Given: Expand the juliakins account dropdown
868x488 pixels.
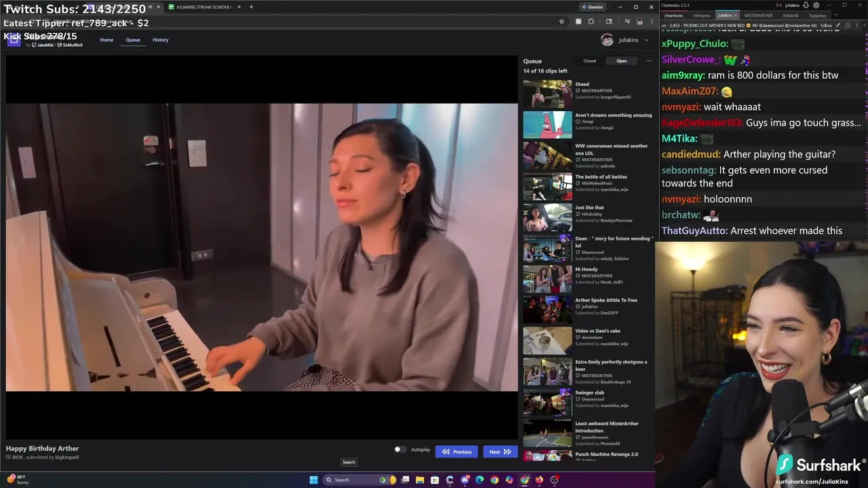Looking at the screenshot, I should (x=625, y=40).
